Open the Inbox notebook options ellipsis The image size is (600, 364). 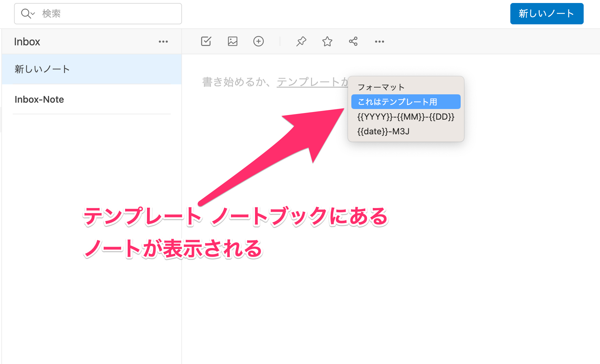tap(163, 41)
